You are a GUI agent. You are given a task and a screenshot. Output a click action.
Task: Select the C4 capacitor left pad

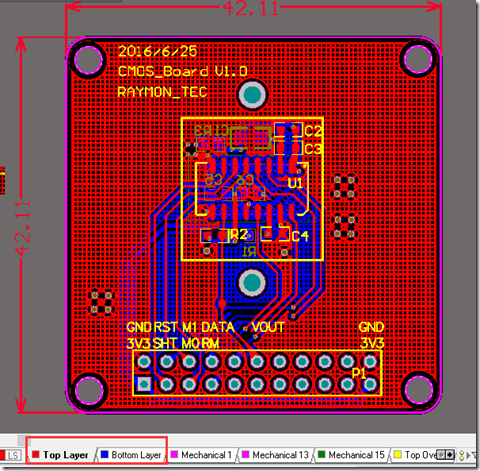[x=267, y=234]
